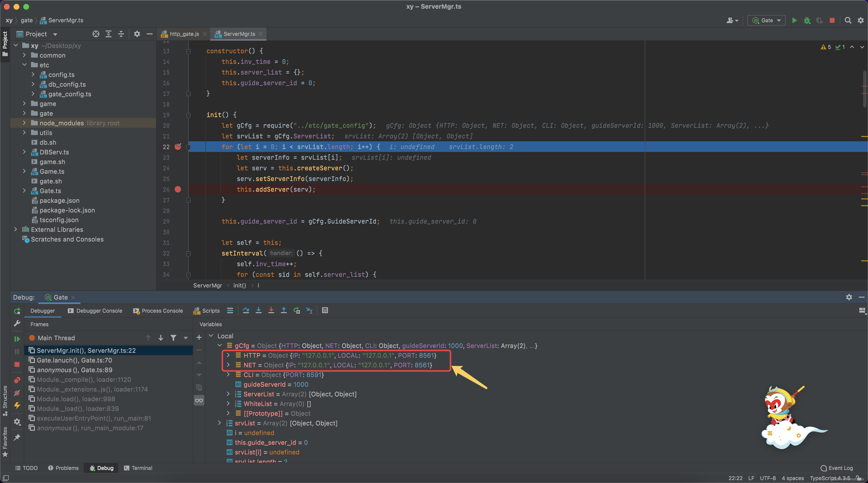Open Main Thread selector dropdown
Viewport: 868px width, 483px height.
pyautogui.click(x=186, y=338)
